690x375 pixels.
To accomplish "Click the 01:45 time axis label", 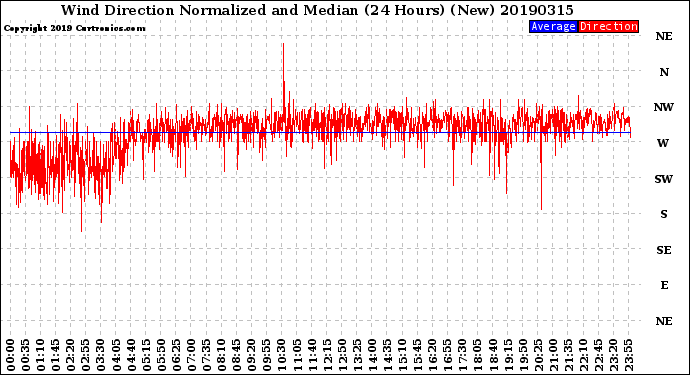I will coord(55,355).
